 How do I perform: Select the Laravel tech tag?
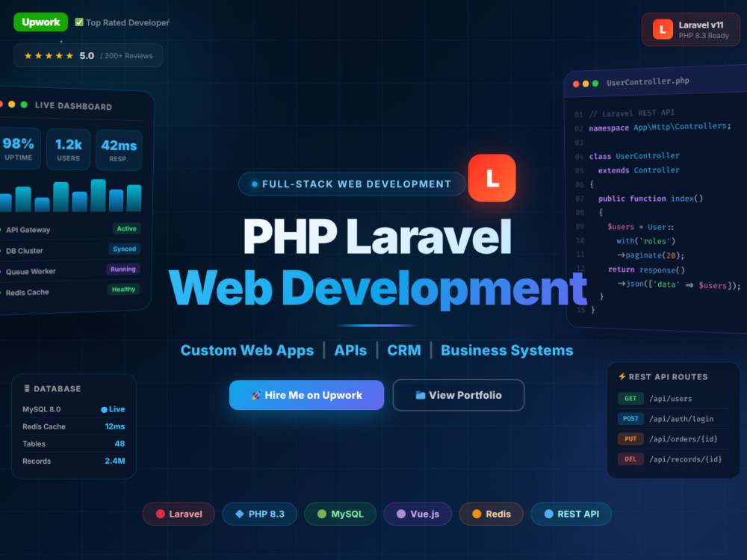(x=179, y=514)
